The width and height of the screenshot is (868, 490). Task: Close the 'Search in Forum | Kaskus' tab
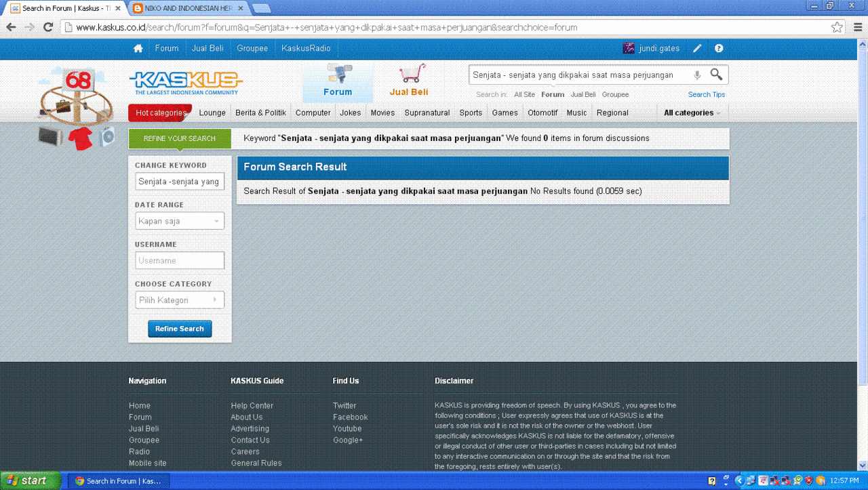point(118,9)
